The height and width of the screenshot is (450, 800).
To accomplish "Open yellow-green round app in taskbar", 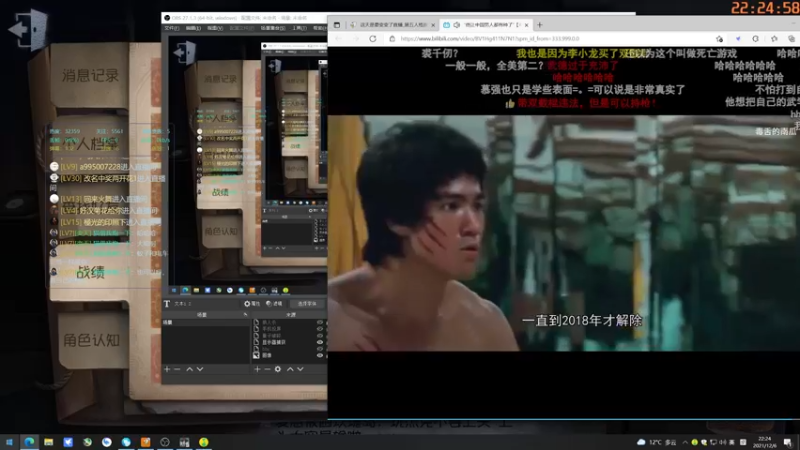I will (x=204, y=442).
